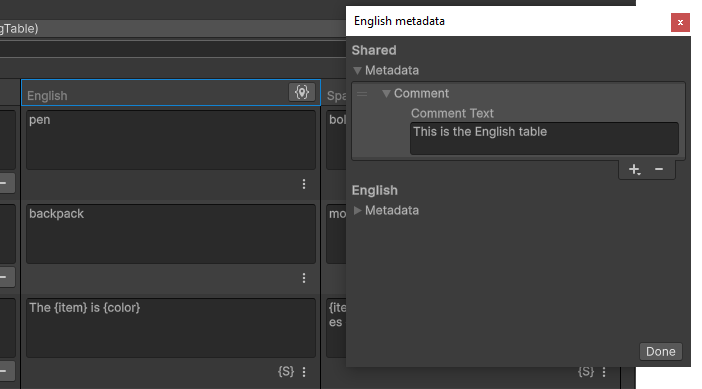Click the {S} smart string icon in the English column
The width and height of the screenshot is (702, 389).
pos(286,371)
